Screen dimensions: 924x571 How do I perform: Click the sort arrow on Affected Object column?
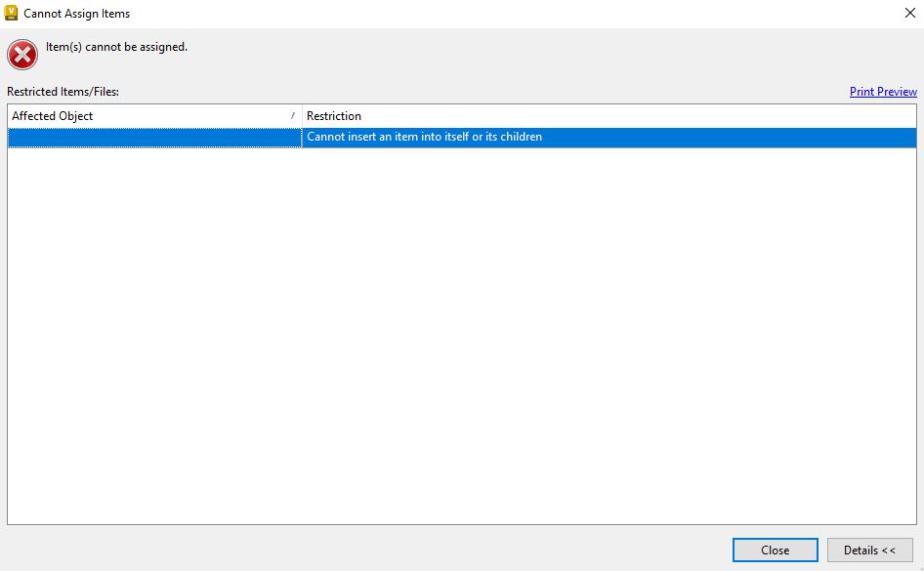pos(292,115)
